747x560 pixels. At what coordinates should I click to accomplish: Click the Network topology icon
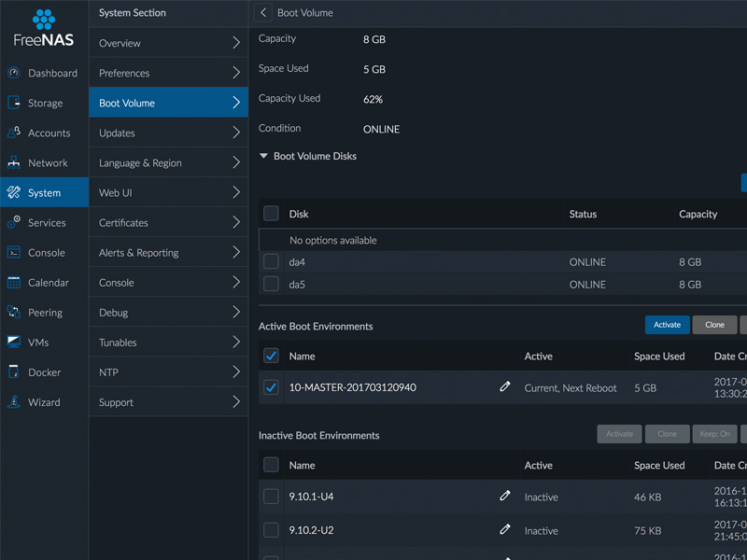pos(14,162)
